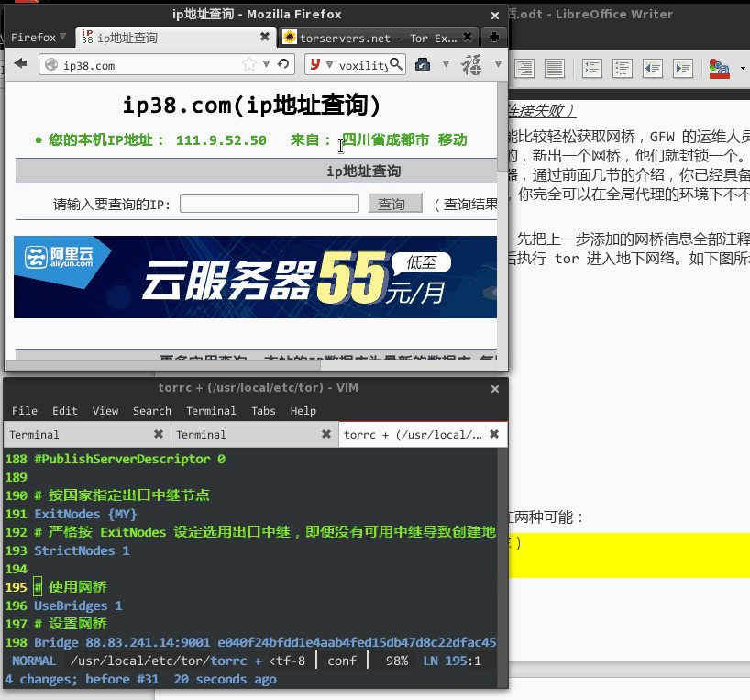This screenshot has height=700, width=750.
Task: Click the ExitNodes {MY} line
Action: [85, 515]
